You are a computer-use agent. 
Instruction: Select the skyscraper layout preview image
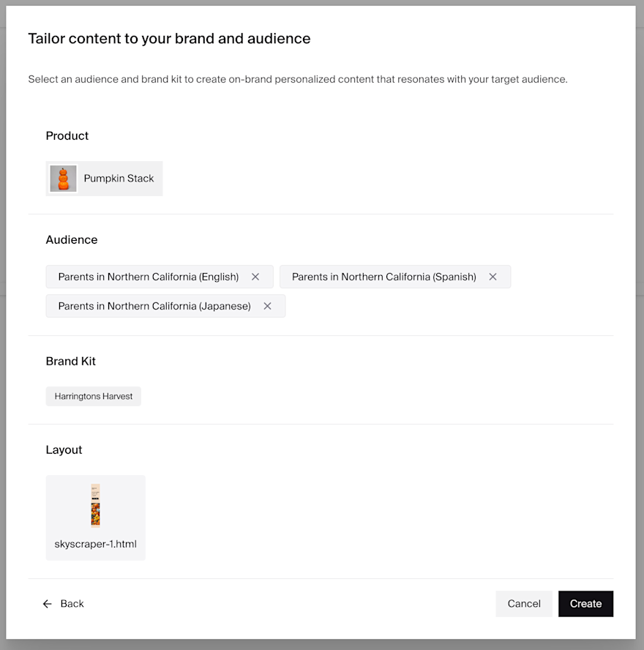[95, 505]
